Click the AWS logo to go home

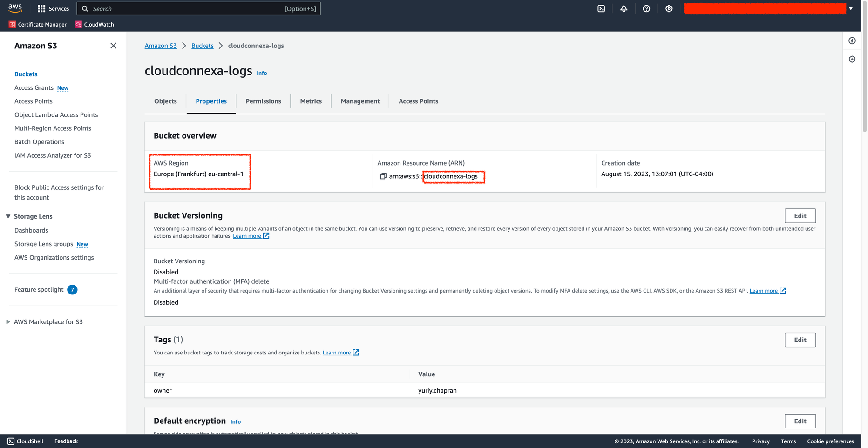click(14, 8)
